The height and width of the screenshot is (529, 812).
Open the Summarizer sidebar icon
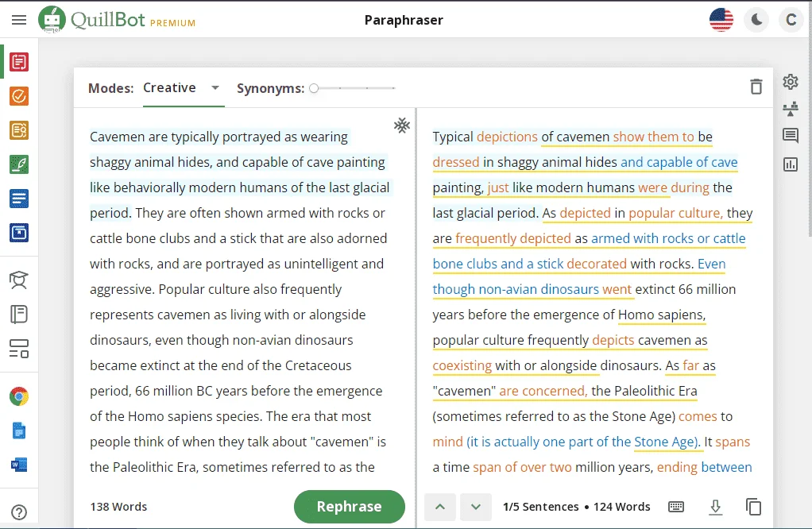[x=19, y=199]
